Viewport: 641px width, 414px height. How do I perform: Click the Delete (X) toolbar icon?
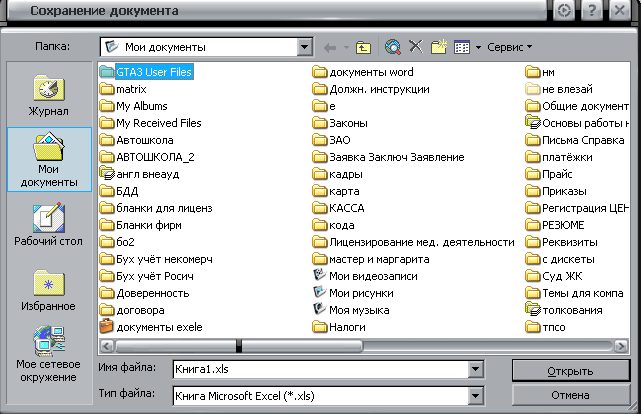[416, 47]
